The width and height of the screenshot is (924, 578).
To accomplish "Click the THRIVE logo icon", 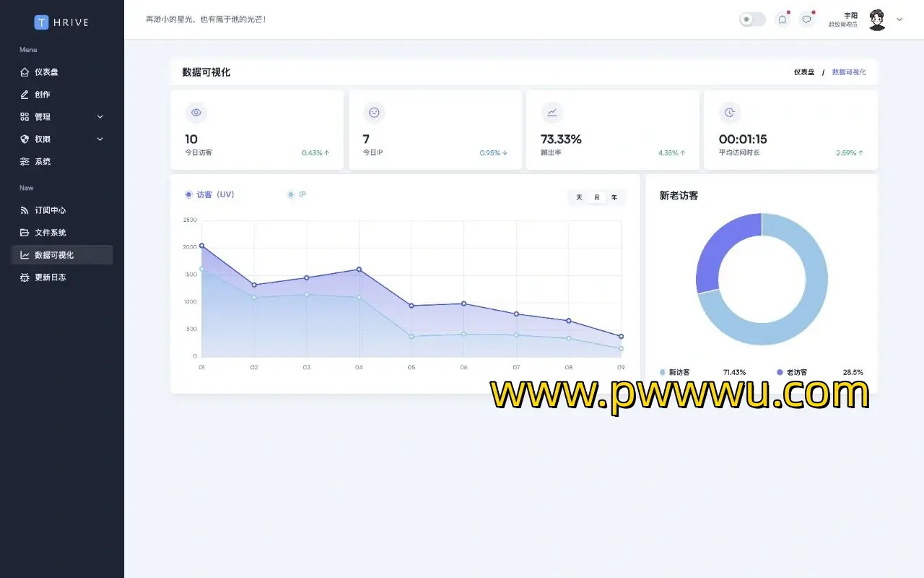I will click(x=41, y=22).
